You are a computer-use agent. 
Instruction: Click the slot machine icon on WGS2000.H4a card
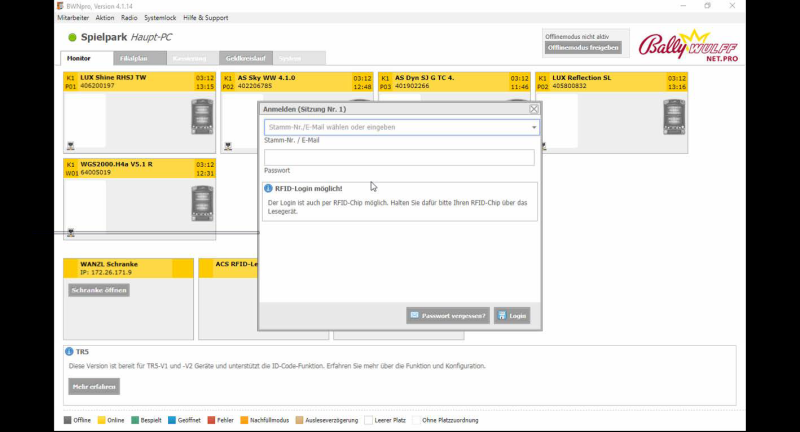tap(202, 204)
